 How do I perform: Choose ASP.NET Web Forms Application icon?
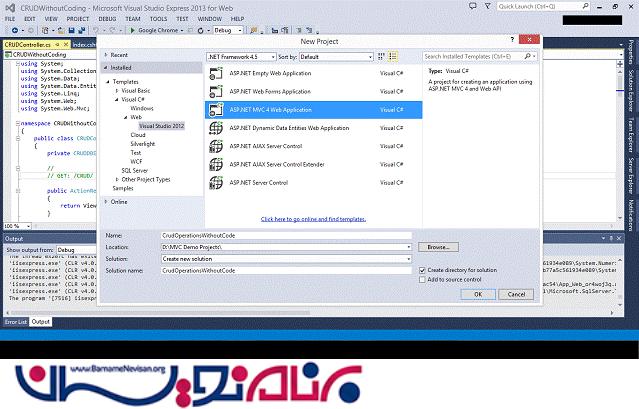click(215, 91)
